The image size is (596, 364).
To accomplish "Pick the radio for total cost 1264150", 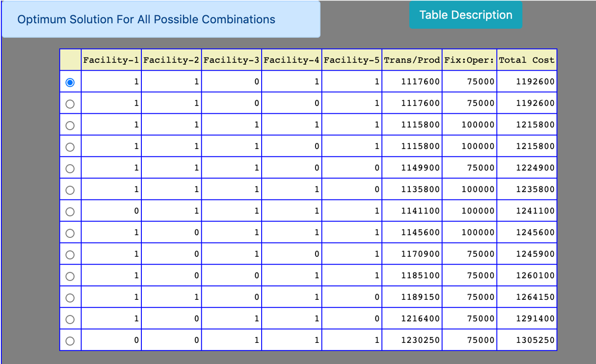I will 70,298.
